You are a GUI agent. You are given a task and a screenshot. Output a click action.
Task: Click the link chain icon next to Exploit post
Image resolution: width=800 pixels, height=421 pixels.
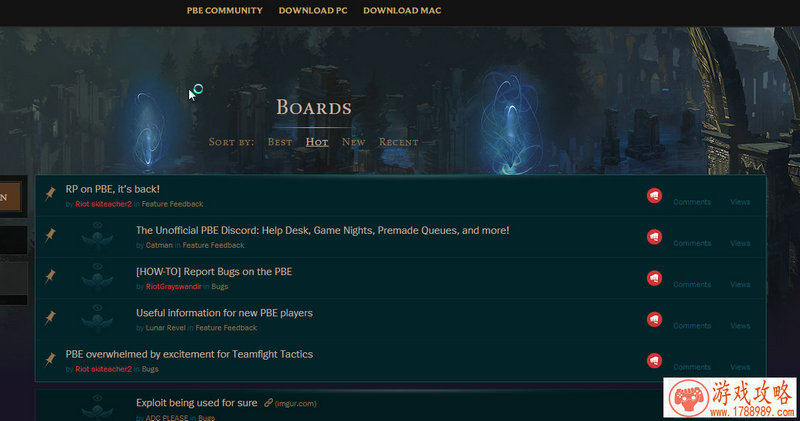pos(268,403)
